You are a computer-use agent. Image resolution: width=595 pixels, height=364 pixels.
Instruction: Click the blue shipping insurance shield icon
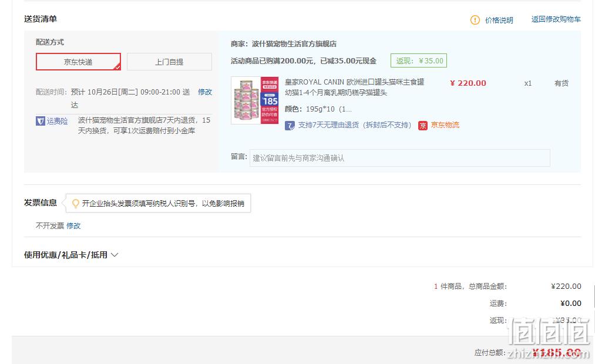click(x=40, y=121)
